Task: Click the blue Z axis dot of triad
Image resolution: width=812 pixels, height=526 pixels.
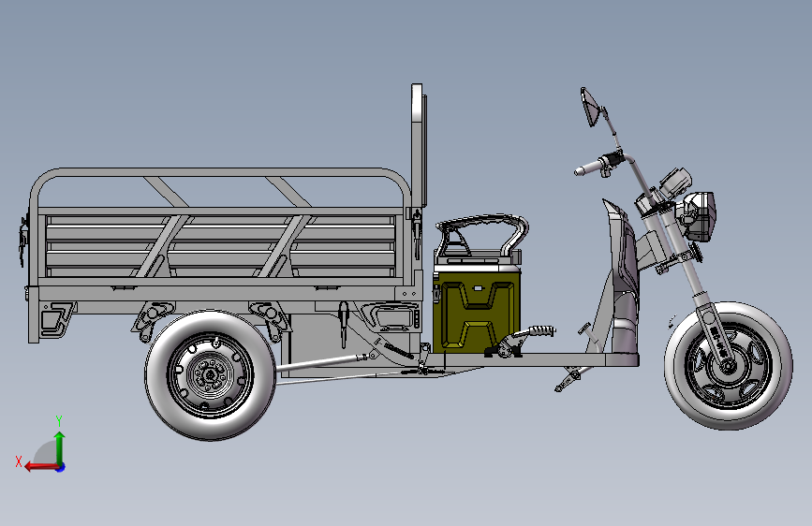Action: tap(61, 467)
